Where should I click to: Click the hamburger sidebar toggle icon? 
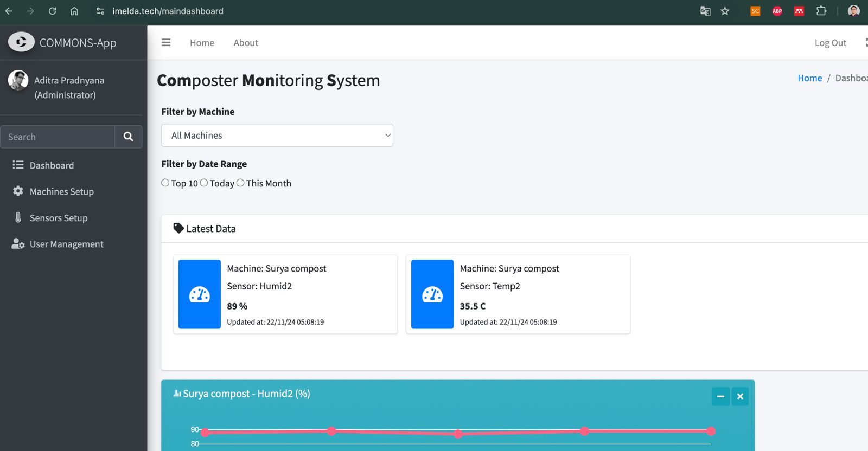[166, 43]
